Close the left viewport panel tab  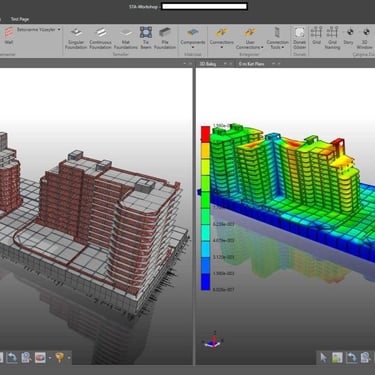pos(190,63)
